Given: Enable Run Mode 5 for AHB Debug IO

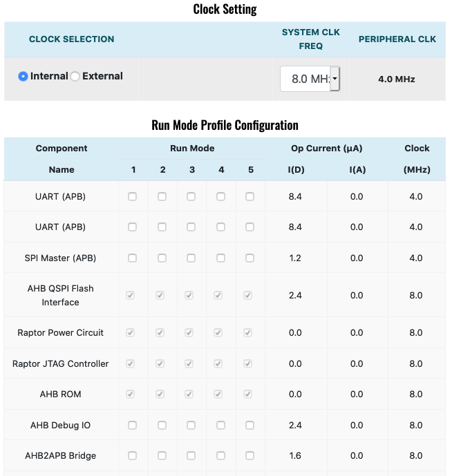Looking at the screenshot, I should [249, 426].
